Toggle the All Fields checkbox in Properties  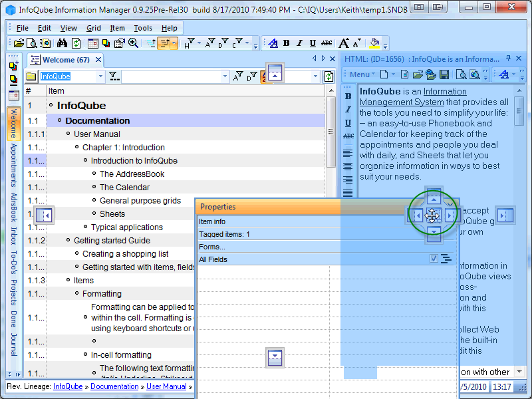tap(434, 259)
